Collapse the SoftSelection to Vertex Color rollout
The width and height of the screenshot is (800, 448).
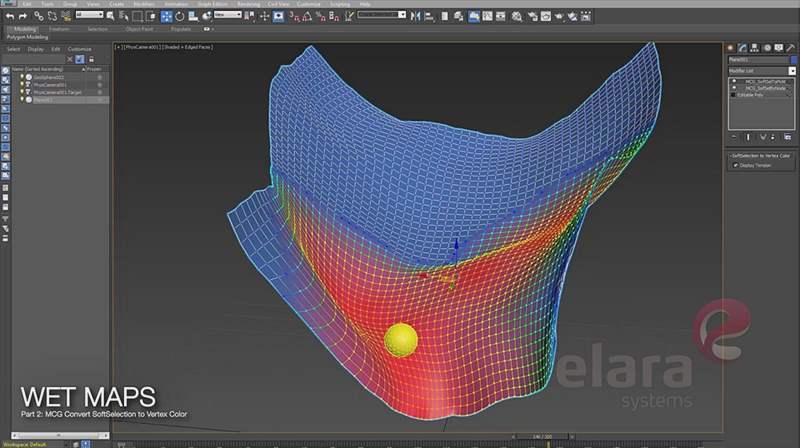pos(760,156)
